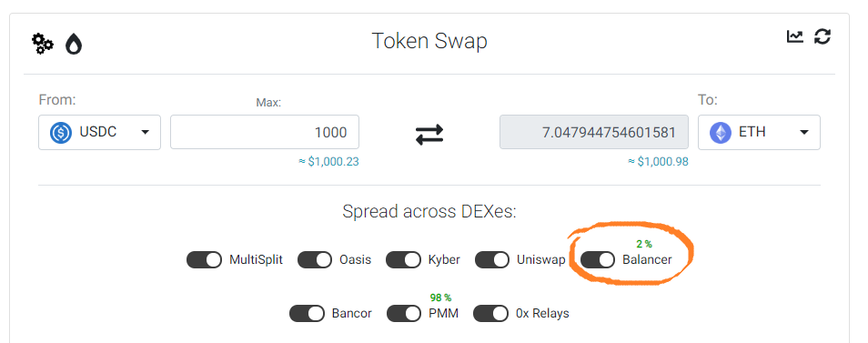Click the USDC coin logo
This screenshot has width=868, height=343.
[x=61, y=133]
